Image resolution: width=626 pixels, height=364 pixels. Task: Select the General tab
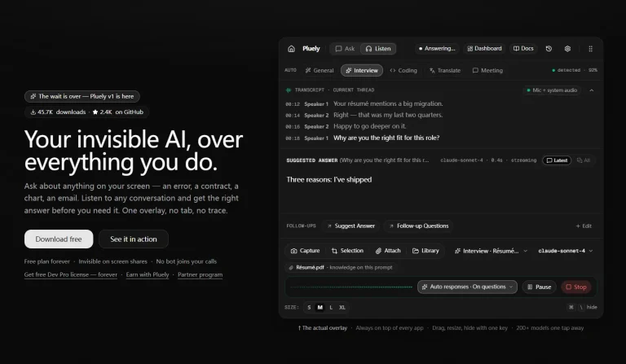point(320,71)
